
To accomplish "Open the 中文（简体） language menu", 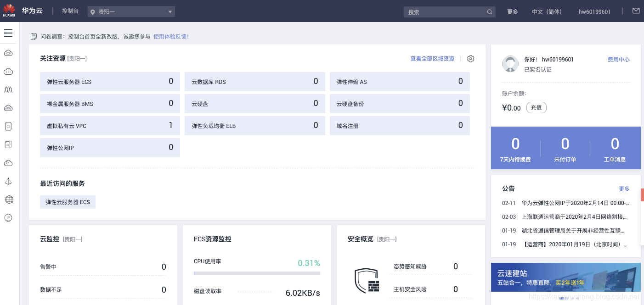I will (547, 12).
